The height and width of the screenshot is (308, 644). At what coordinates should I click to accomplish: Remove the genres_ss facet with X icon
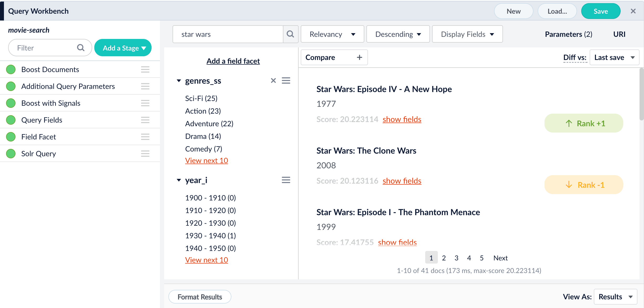tap(273, 80)
